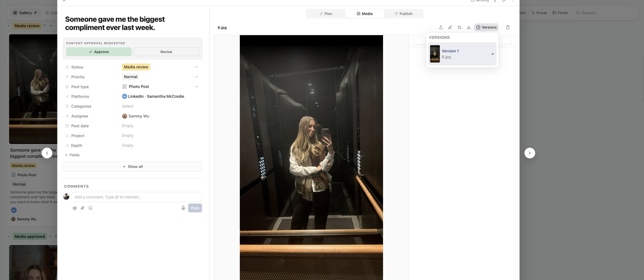Click the Media review status tag
This screenshot has width=644, height=280.
tap(136, 67)
